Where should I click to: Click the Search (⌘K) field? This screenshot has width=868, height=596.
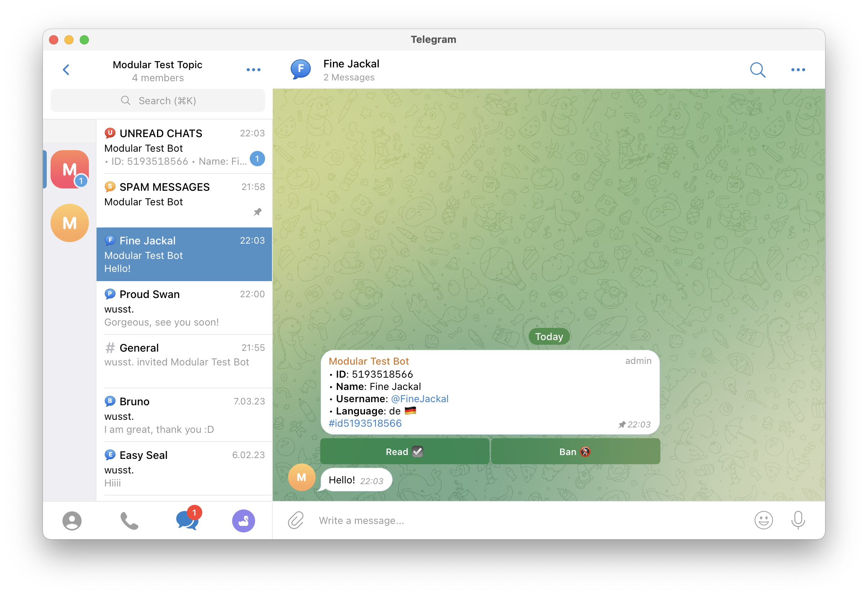pyautogui.click(x=158, y=101)
